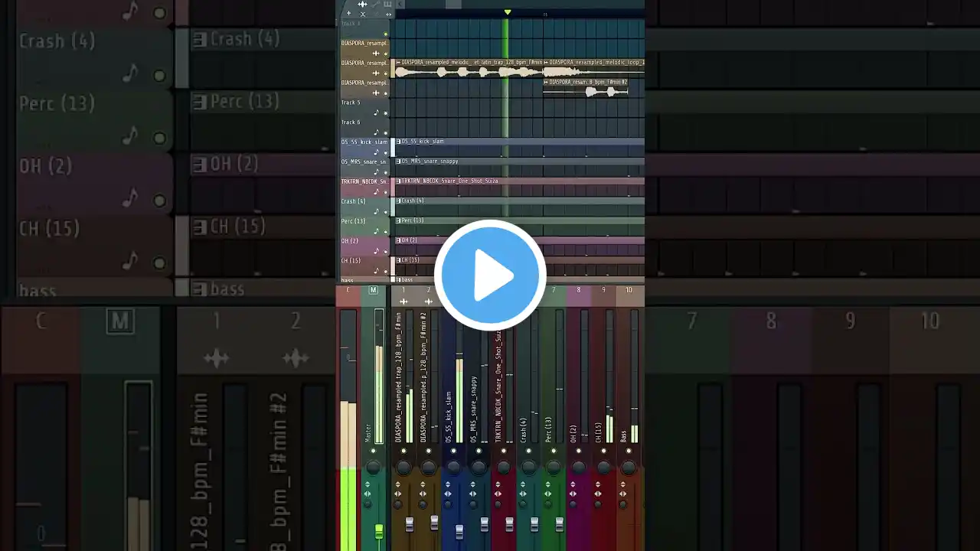Mute Track 5 in the playlist
Viewport: 980px width, 551px height.
(386, 113)
